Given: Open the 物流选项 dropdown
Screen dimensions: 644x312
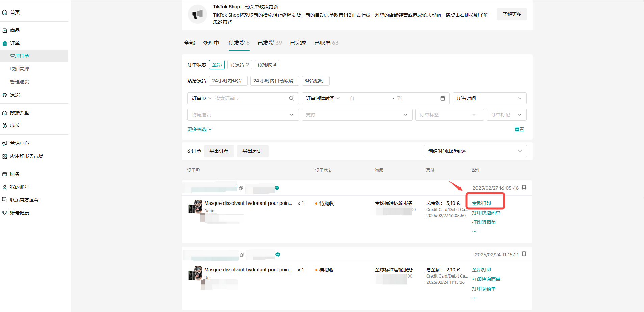Looking at the screenshot, I should [x=243, y=115].
